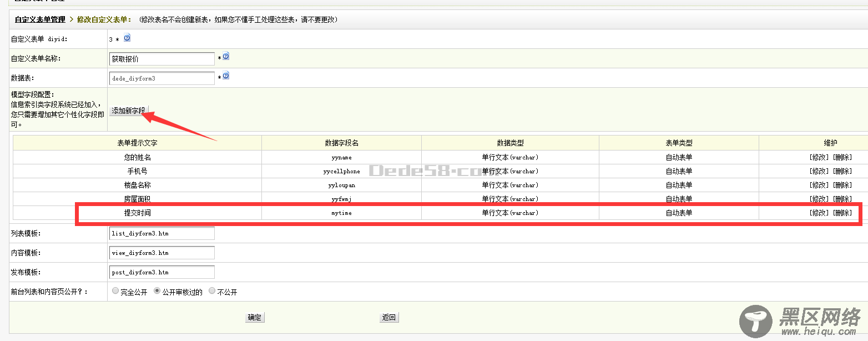Screen dimensions: 868x341
Task: Select the 公开审核过的 radio option
Action: pos(157,290)
